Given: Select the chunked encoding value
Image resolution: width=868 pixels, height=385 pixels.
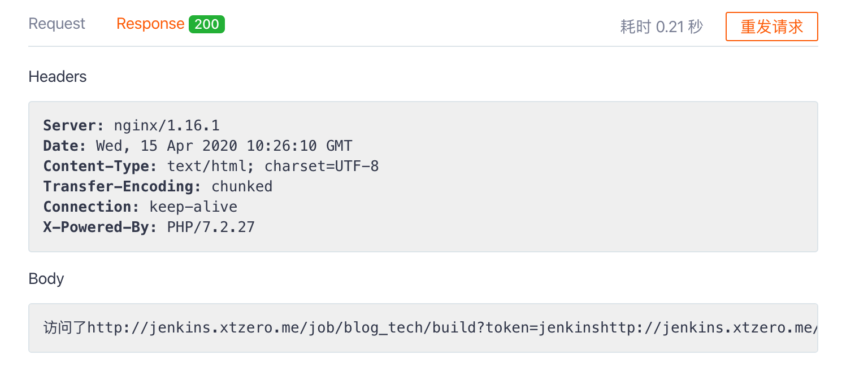Looking at the screenshot, I should [x=242, y=186].
